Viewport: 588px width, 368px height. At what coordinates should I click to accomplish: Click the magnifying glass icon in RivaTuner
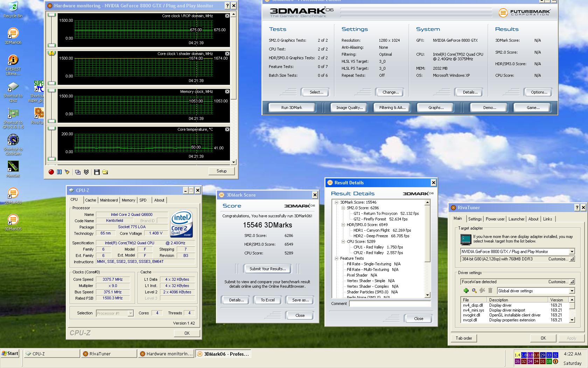[474, 291]
